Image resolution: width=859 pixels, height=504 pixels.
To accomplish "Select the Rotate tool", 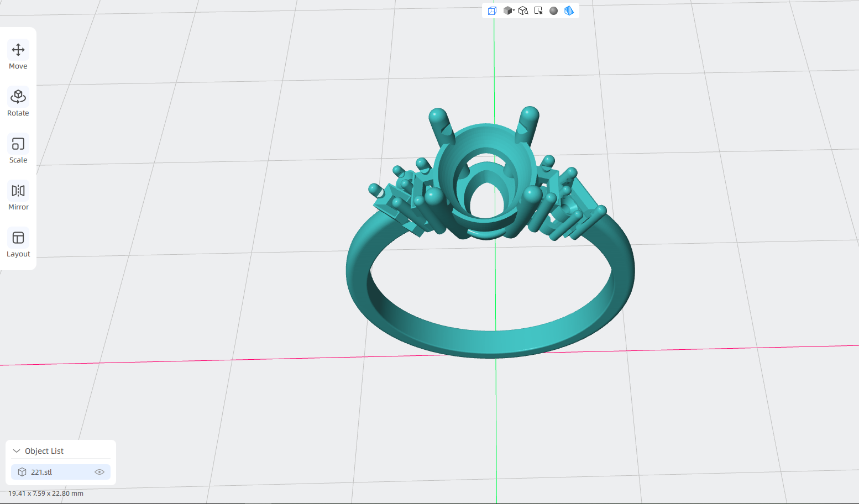I will [x=18, y=103].
